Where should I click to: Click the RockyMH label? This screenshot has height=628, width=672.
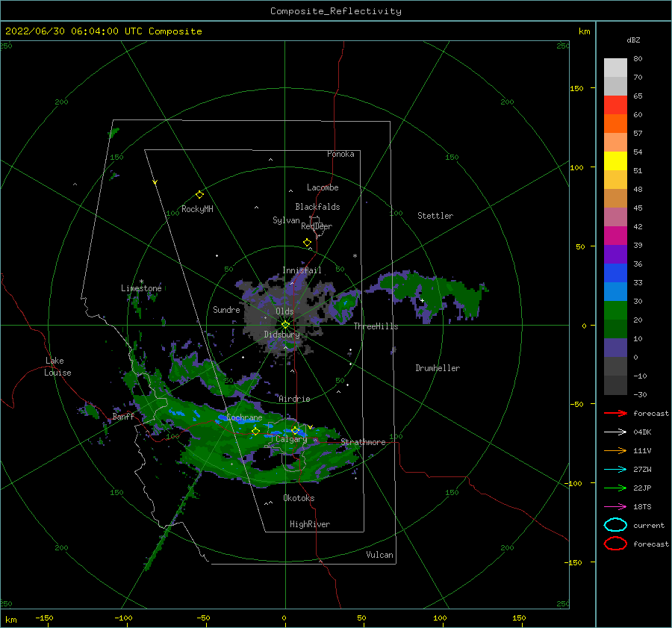197,209
